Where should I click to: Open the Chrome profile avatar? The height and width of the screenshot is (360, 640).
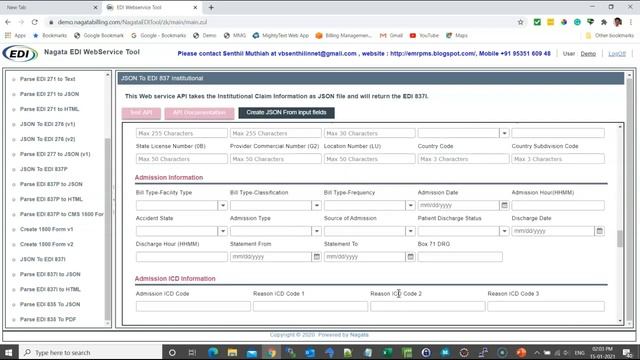click(x=618, y=22)
